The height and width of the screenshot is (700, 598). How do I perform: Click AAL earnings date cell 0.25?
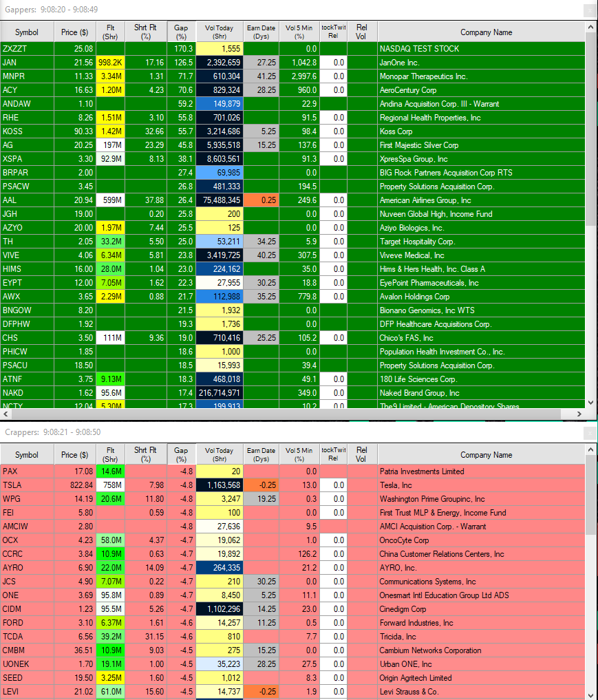[x=261, y=200]
